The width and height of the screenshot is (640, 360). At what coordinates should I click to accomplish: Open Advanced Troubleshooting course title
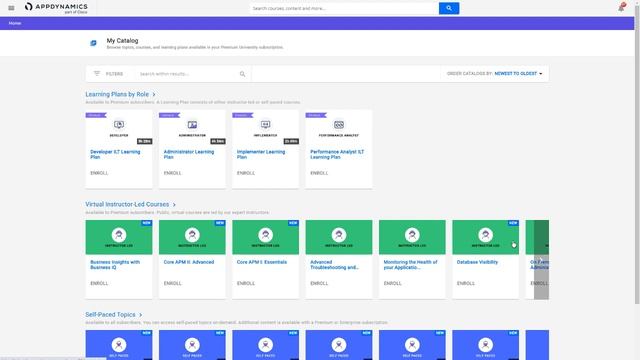pos(334,264)
